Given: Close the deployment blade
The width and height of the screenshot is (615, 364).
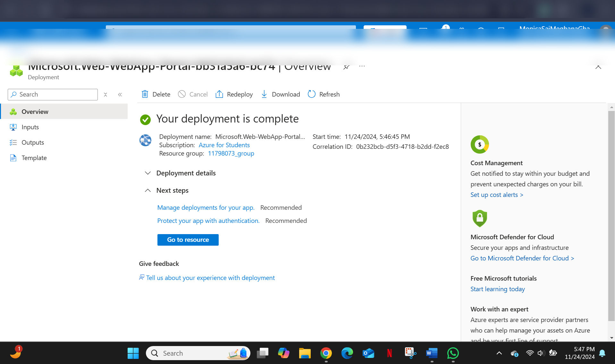Looking at the screenshot, I should (x=598, y=67).
